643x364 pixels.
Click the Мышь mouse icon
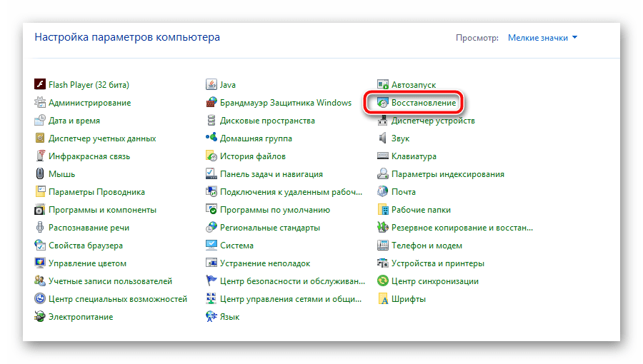tap(40, 174)
